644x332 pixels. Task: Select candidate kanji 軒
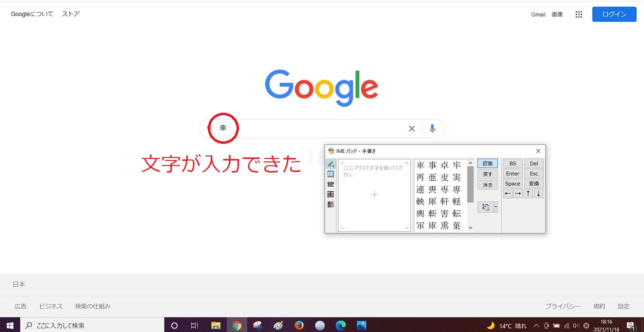pos(445,201)
